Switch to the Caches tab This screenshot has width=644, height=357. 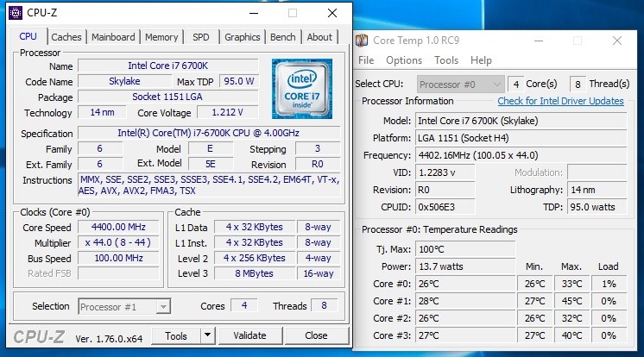click(x=66, y=37)
